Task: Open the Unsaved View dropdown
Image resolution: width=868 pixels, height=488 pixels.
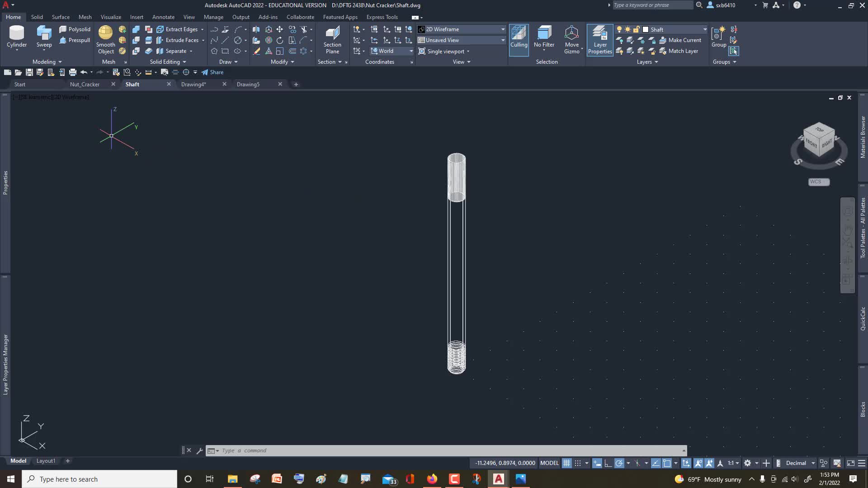Action: (x=462, y=40)
